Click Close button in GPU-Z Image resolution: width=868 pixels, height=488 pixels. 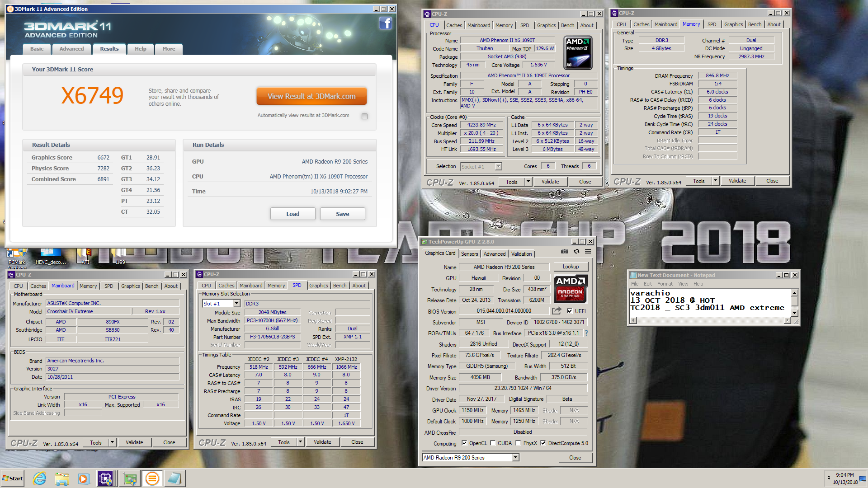[575, 458]
